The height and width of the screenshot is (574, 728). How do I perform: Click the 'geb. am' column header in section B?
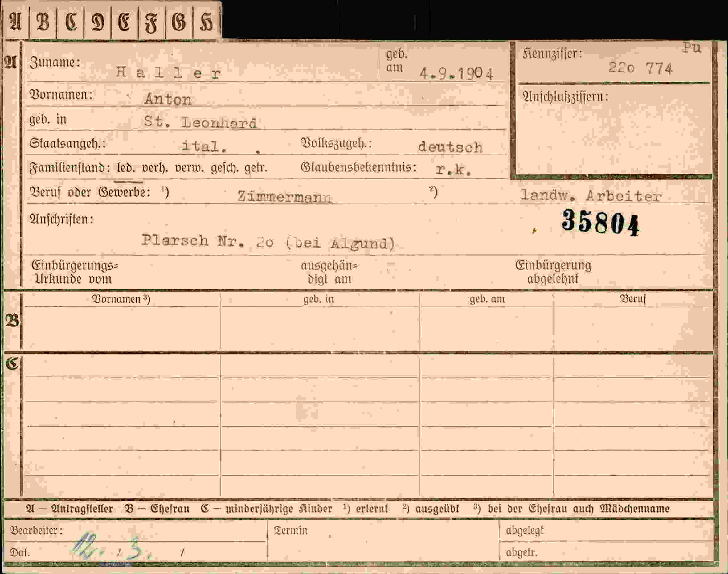[x=487, y=299]
